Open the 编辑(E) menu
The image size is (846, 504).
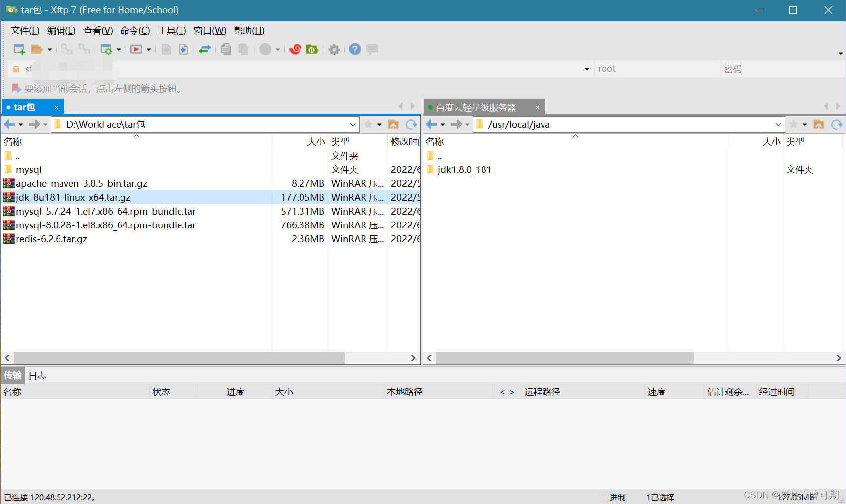pyautogui.click(x=61, y=31)
